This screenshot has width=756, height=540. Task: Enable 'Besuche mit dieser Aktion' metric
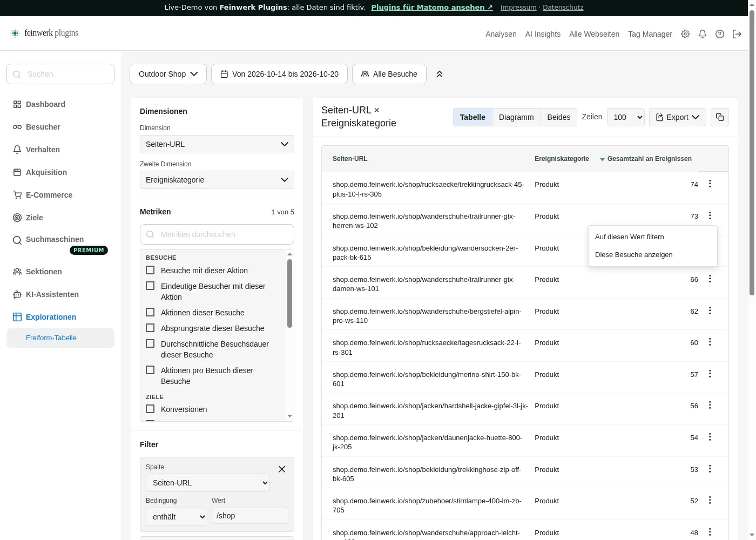150,270
